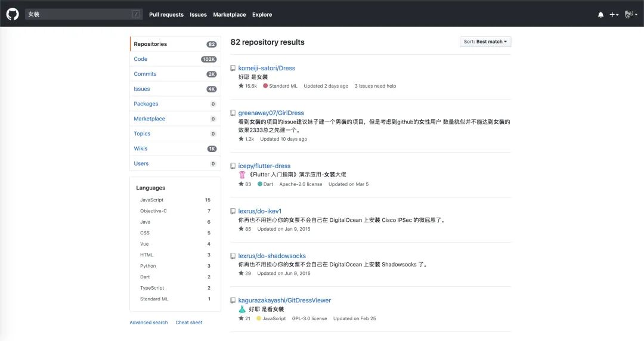The image size is (644, 341).
Task: Open the komeiji-satori/Dress repository
Action: (267, 68)
